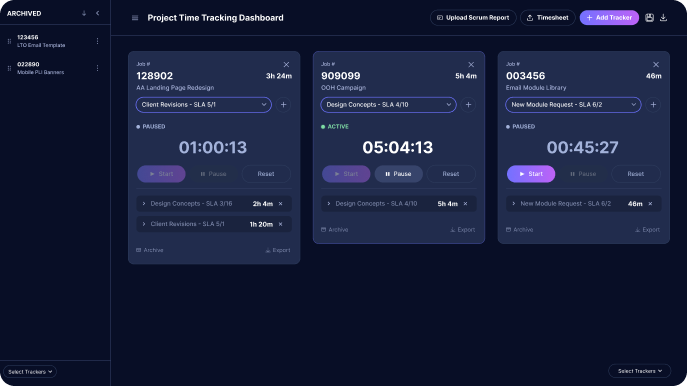The width and height of the screenshot is (687, 386).
Task: Click the download icon in header
Action: (663, 18)
